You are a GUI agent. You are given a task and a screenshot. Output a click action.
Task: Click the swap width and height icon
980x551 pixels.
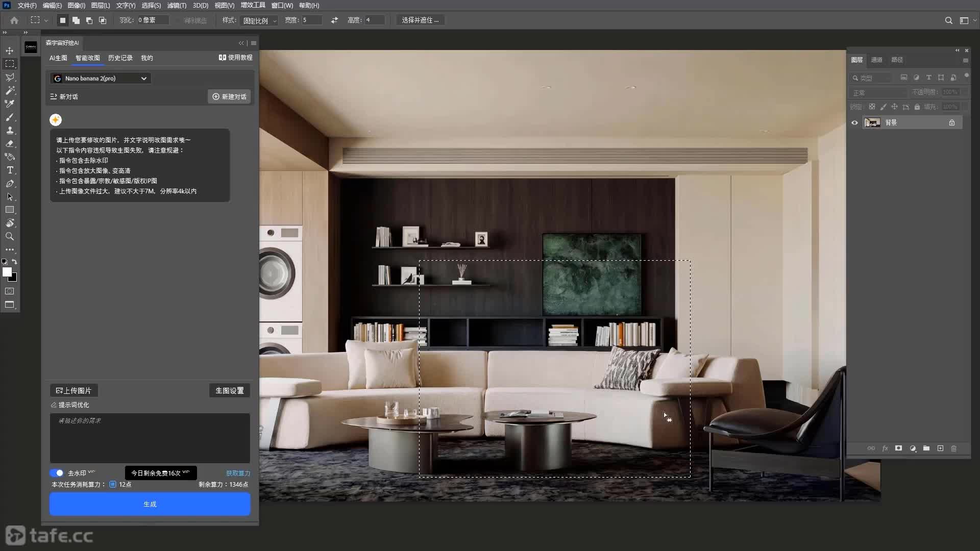click(x=334, y=20)
